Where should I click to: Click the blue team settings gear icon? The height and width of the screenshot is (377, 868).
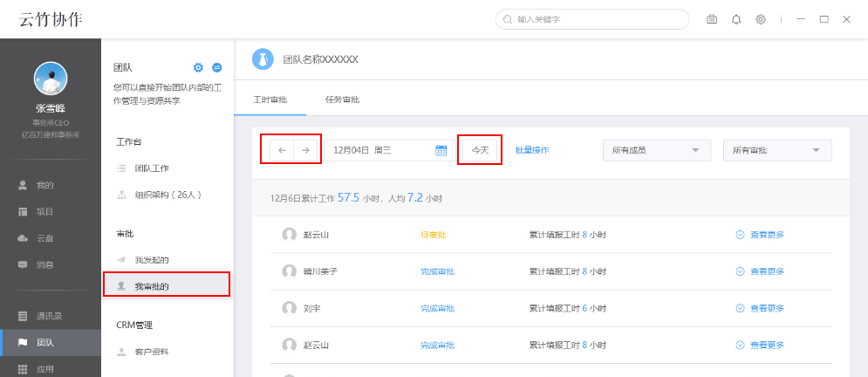[x=198, y=67]
